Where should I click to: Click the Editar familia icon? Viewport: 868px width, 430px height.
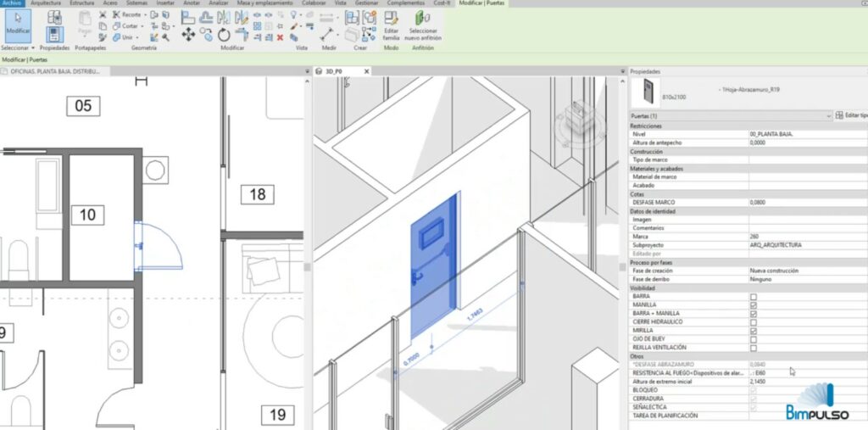pyautogui.click(x=391, y=23)
